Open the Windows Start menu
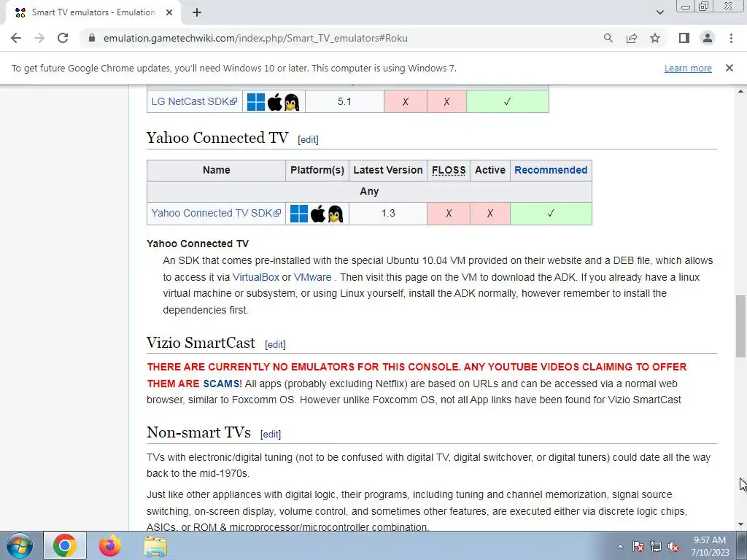Screen dimensions: 747x560 click(x=20, y=545)
